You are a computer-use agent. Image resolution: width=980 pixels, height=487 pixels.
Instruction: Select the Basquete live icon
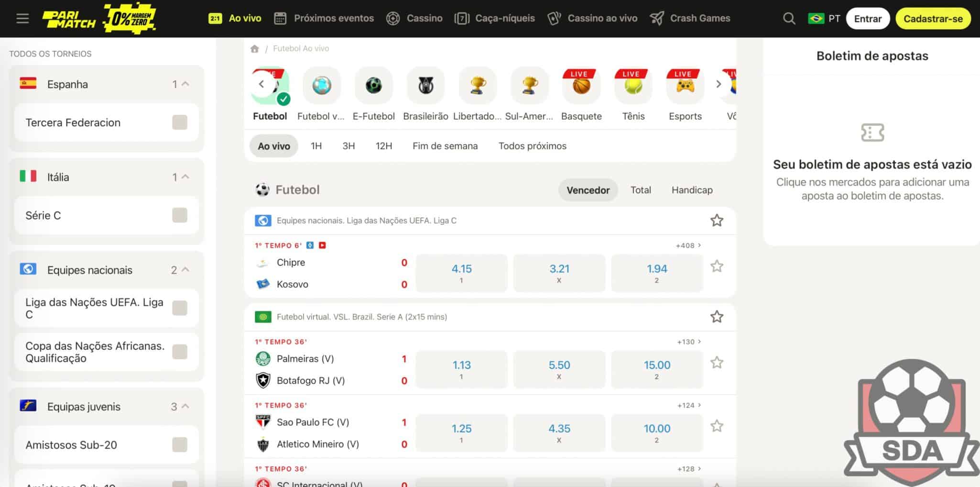point(581,86)
